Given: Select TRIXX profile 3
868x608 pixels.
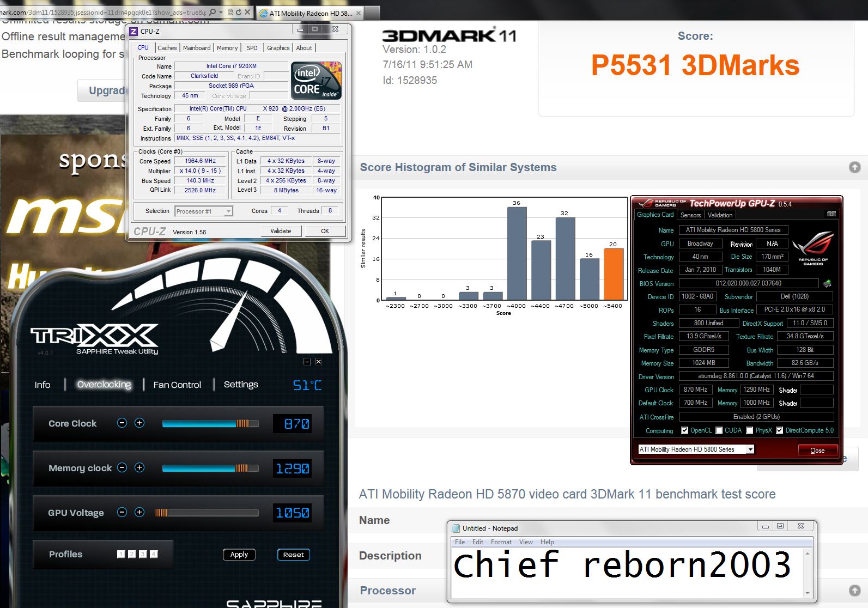Looking at the screenshot, I should pyautogui.click(x=143, y=554).
